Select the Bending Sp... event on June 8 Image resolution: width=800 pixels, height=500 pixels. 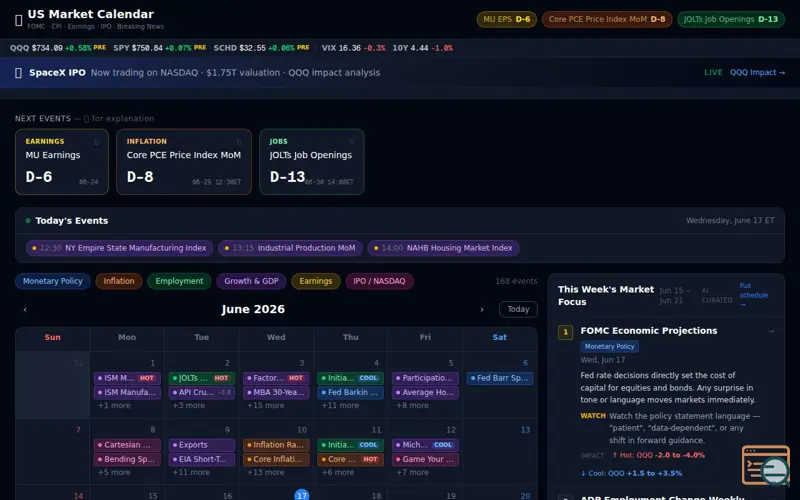click(127, 459)
